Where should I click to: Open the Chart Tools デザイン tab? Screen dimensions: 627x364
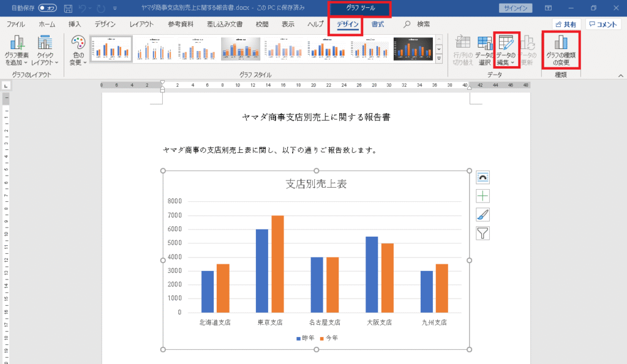[x=347, y=24]
